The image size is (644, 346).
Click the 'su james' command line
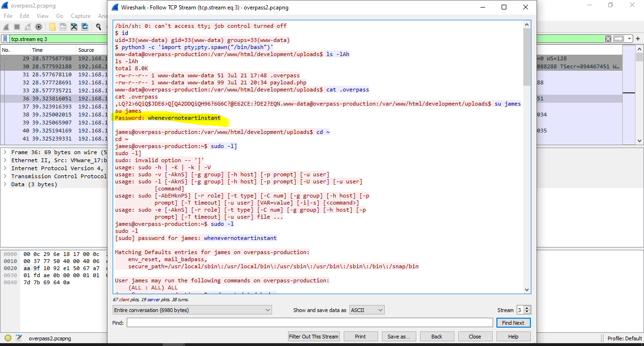pyautogui.click(x=508, y=104)
